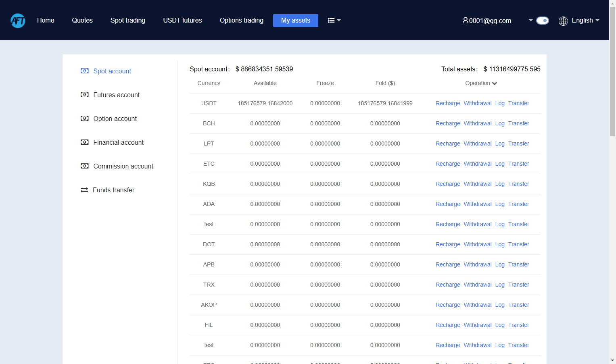The height and width of the screenshot is (364, 616).
Task: Click the AFT logo icon
Action: pos(18,21)
